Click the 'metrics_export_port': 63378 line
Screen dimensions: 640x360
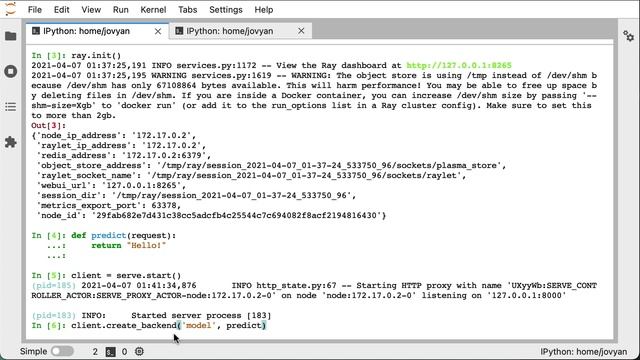109,206
